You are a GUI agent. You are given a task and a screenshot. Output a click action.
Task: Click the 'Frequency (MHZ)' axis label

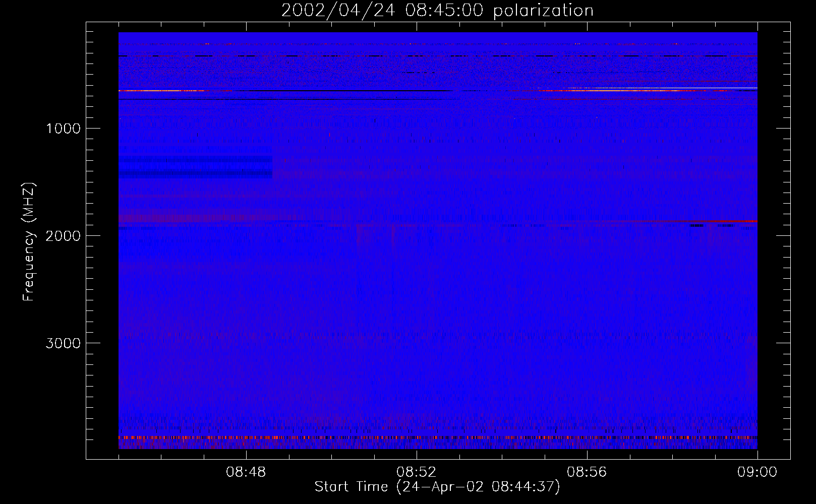click(29, 242)
